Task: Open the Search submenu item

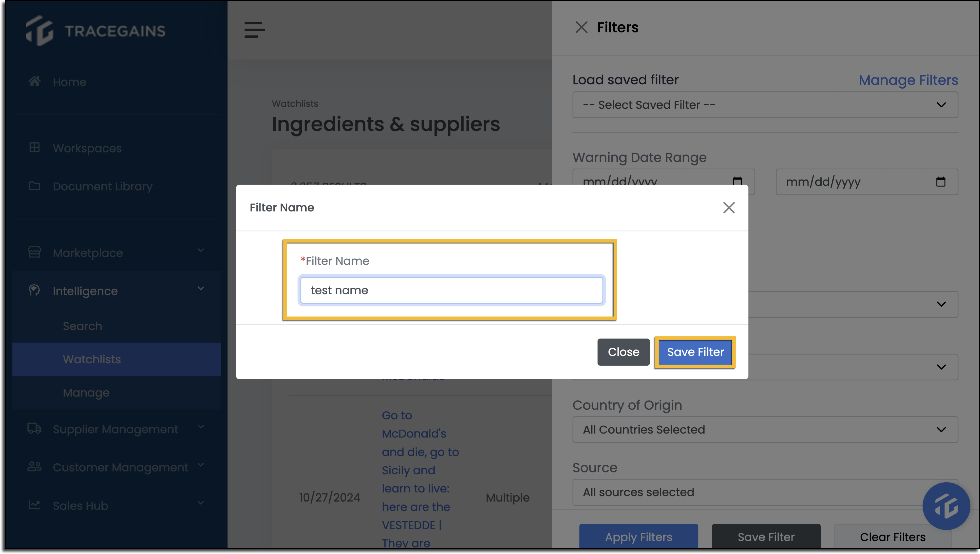Action: pyautogui.click(x=82, y=326)
